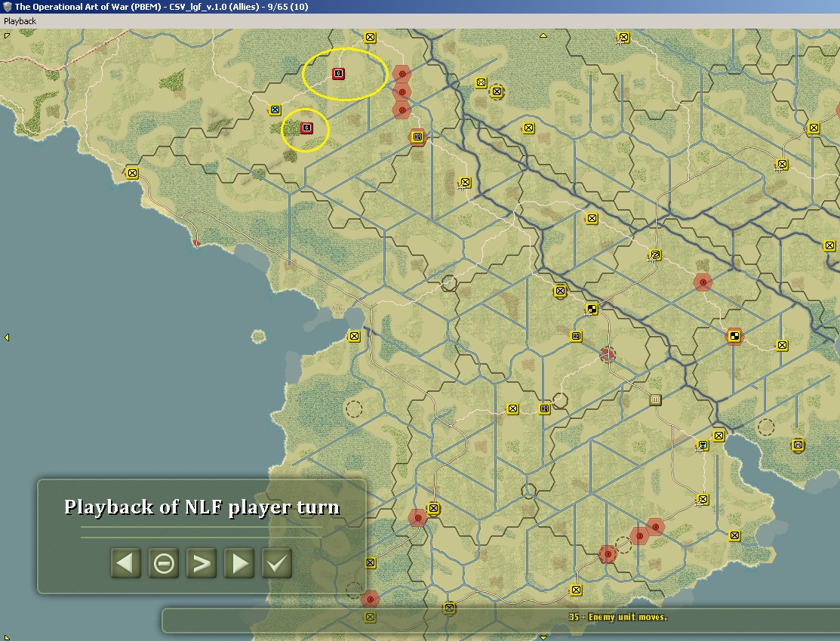This screenshot has height=641, width=840.
Task: Select the red enemy unit in the lower yellow circle
Action: [306, 128]
